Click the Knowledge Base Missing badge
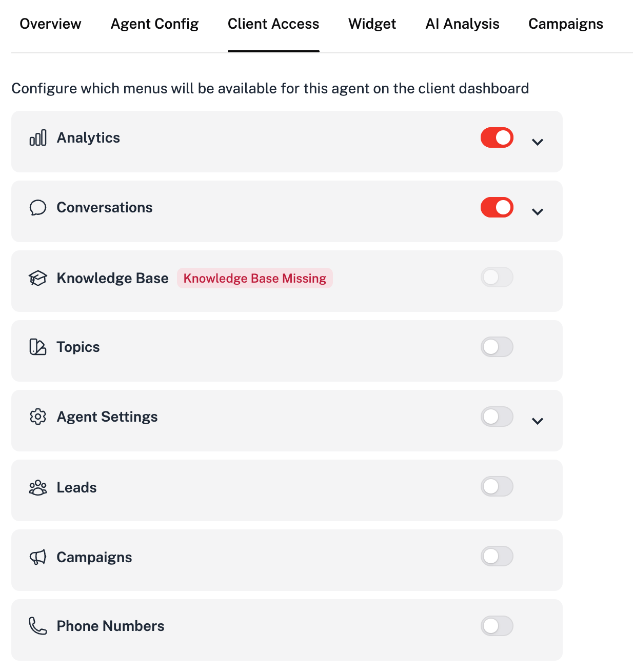The width and height of the screenshot is (633, 672). [255, 278]
